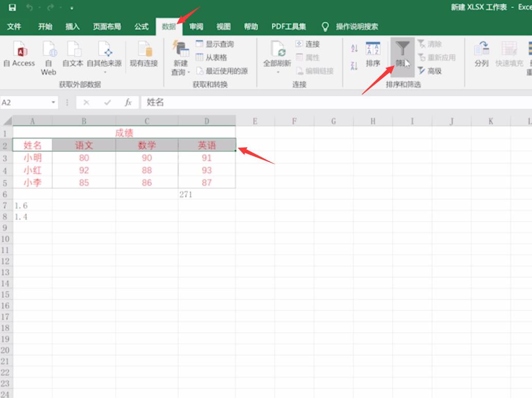The width and height of the screenshot is (532, 398).
Task: Click the 现有连接 icon
Action: click(x=144, y=54)
